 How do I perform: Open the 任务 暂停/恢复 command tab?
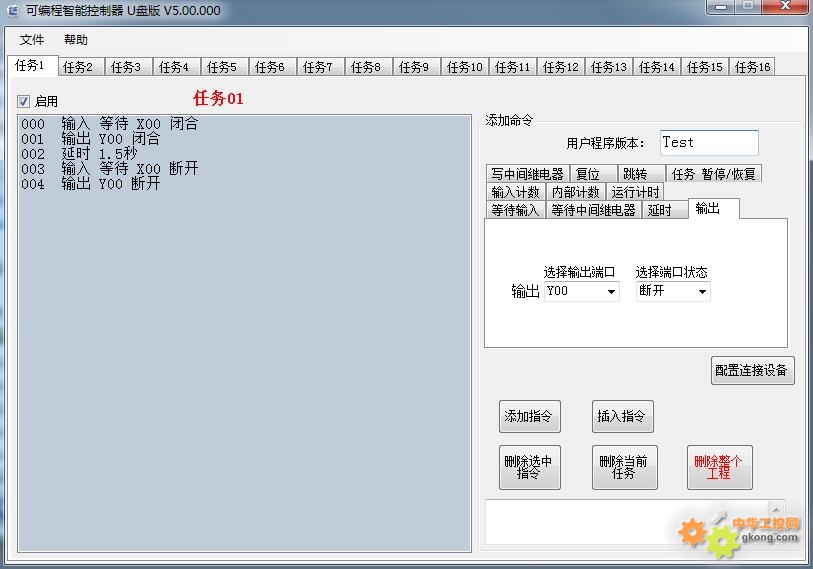(x=714, y=174)
